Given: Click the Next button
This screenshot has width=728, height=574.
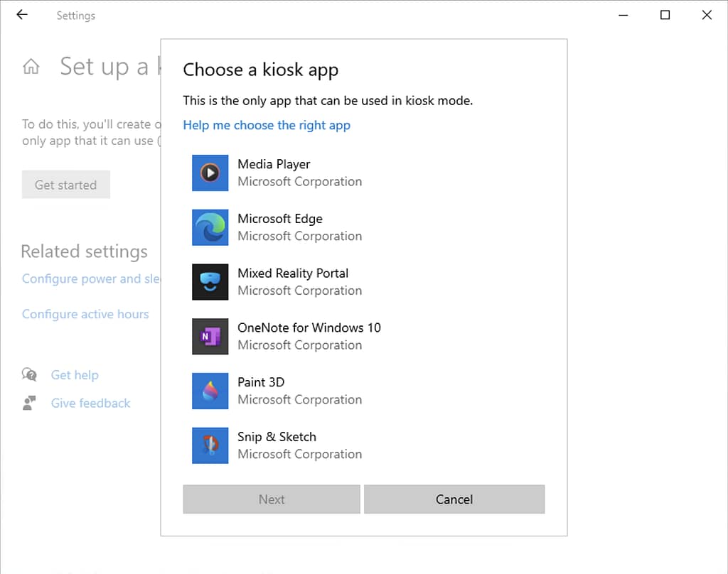Looking at the screenshot, I should pyautogui.click(x=271, y=499).
